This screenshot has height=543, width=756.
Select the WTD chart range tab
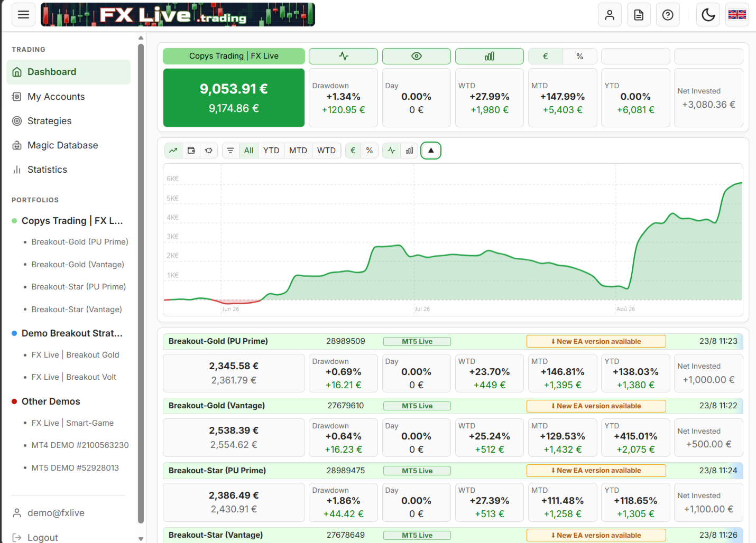coord(326,151)
